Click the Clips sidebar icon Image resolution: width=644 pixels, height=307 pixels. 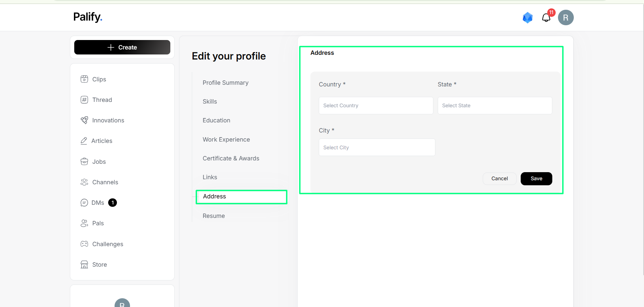pos(84,79)
